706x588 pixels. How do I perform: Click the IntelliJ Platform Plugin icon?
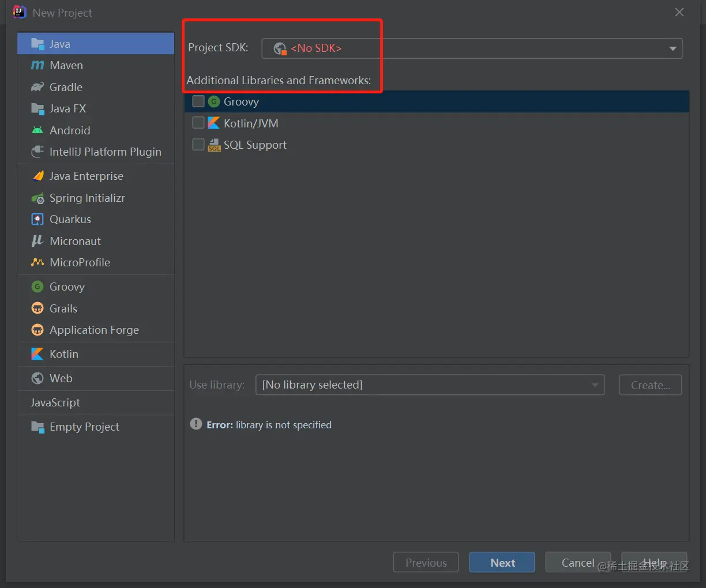[x=37, y=152]
